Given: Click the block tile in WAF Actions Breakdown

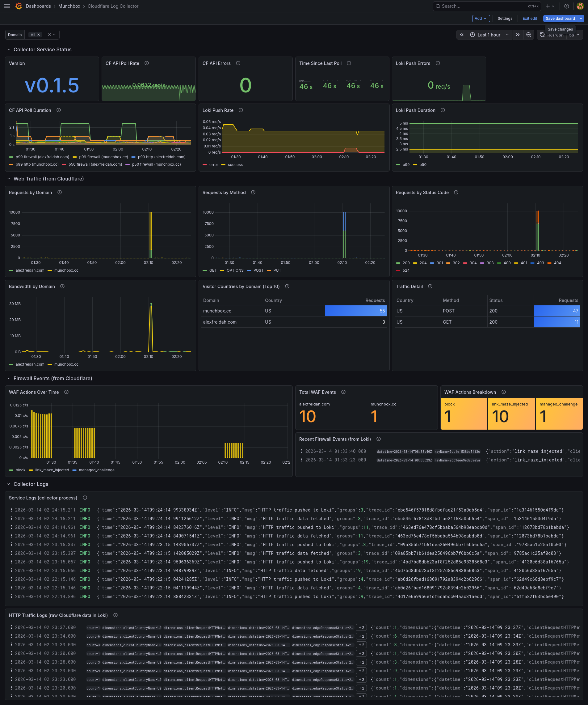Looking at the screenshot, I should click(x=464, y=414).
